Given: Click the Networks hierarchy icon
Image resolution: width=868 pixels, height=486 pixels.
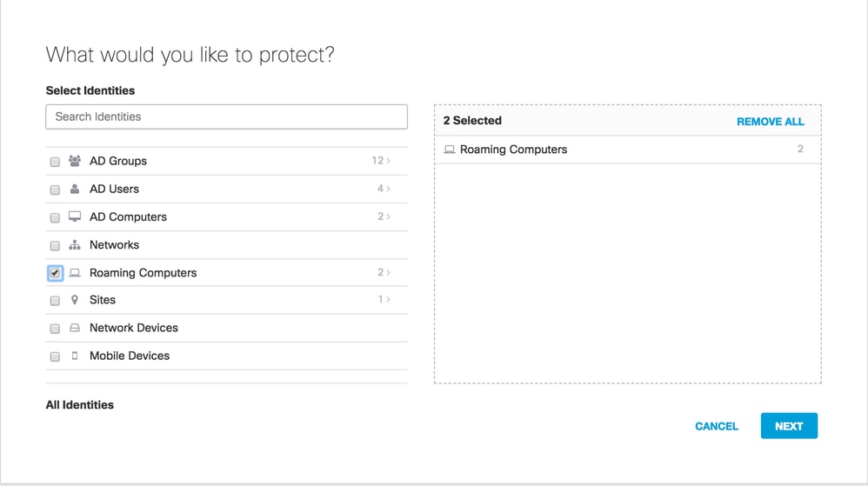Looking at the screenshot, I should point(75,245).
